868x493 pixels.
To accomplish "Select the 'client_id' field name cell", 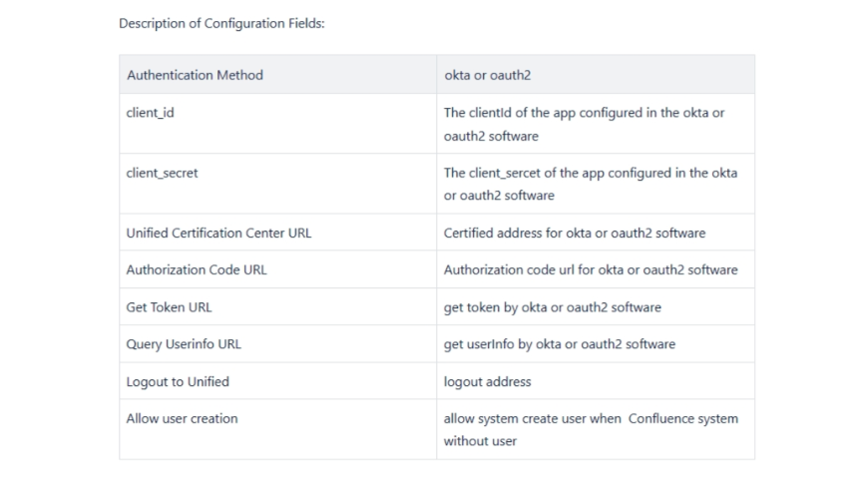I will (150, 113).
